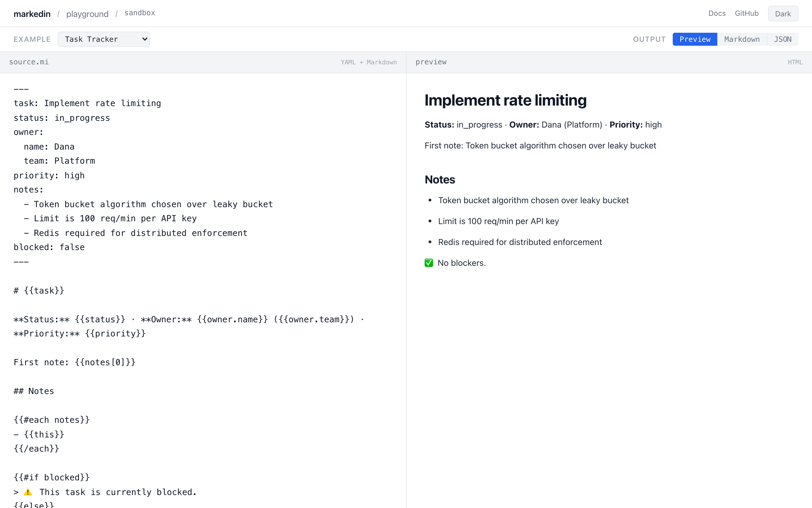
Task: Toggle the Dark theme button
Action: (x=783, y=14)
